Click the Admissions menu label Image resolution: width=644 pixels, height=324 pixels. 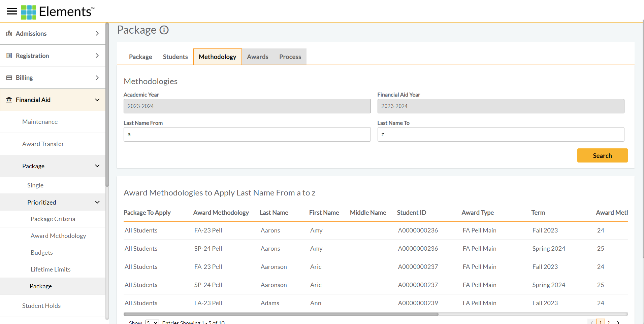click(31, 34)
